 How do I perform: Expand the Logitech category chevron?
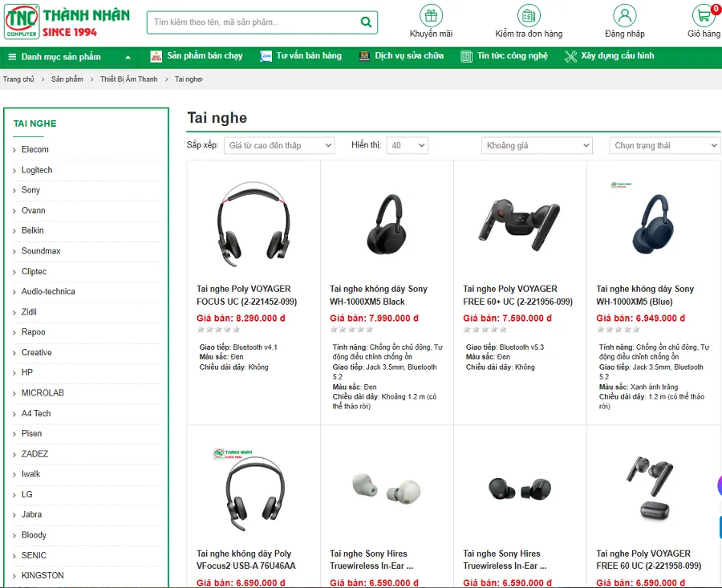pos(14,171)
